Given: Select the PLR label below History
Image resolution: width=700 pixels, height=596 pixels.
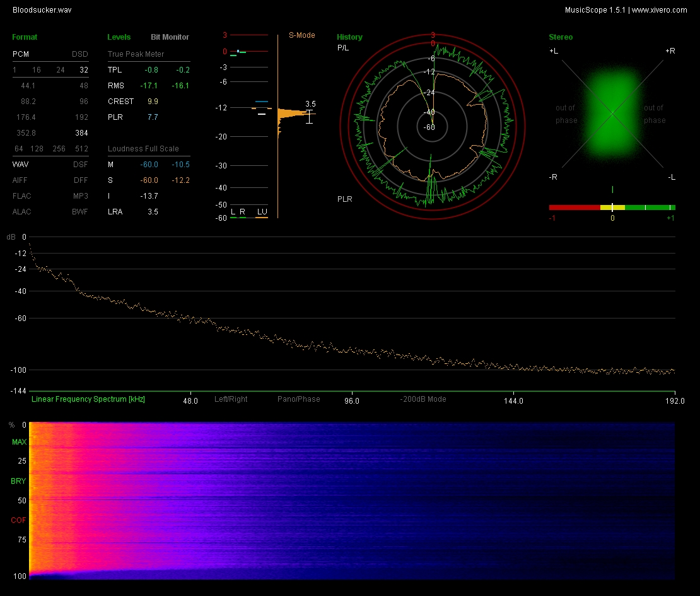Looking at the screenshot, I should click(x=344, y=199).
